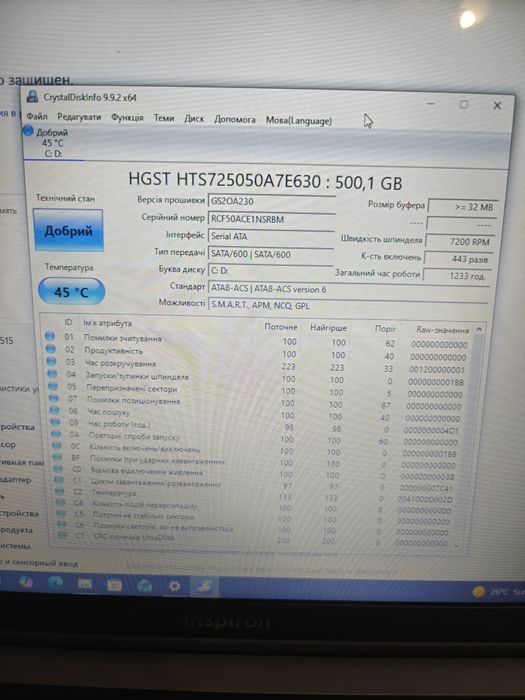Click the status icon for attribute 01

[50, 336]
